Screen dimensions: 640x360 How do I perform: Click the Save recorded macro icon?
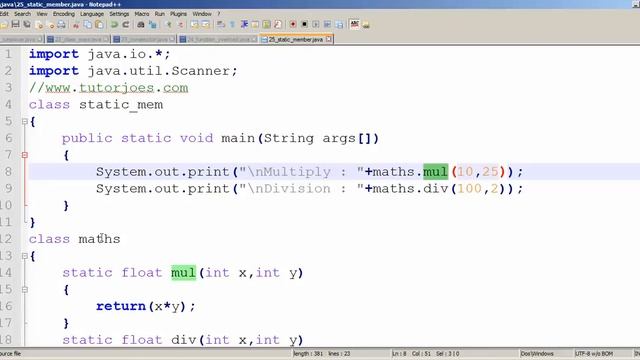(339, 24)
